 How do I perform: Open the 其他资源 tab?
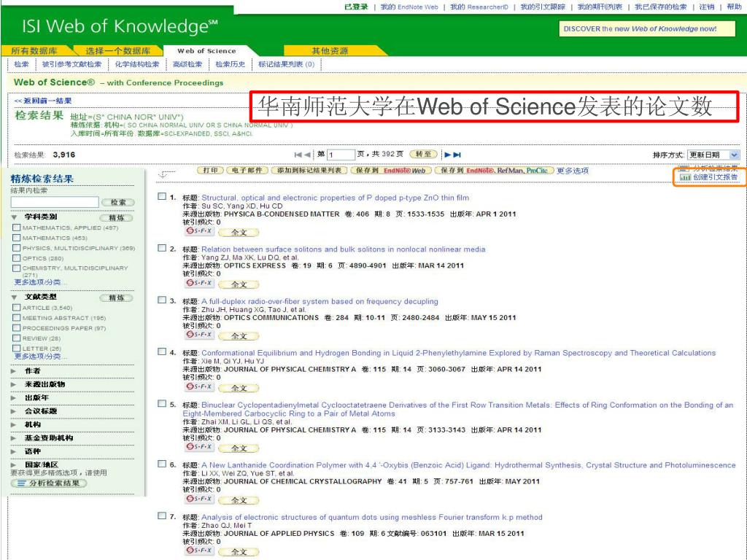click(x=330, y=51)
